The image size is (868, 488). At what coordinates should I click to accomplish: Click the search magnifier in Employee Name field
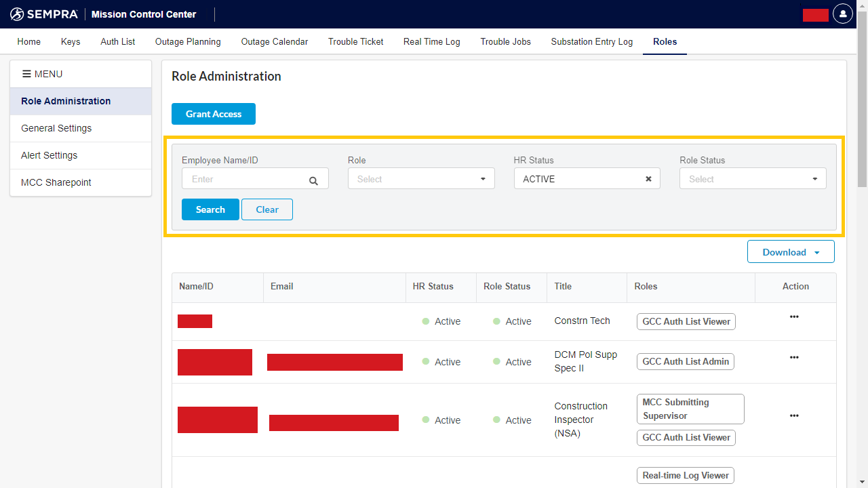[313, 180]
